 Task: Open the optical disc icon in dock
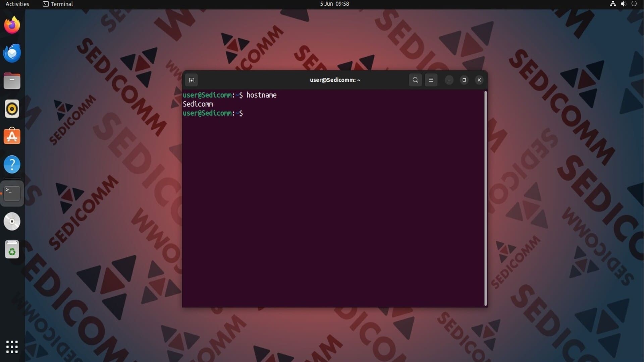click(x=12, y=222)
